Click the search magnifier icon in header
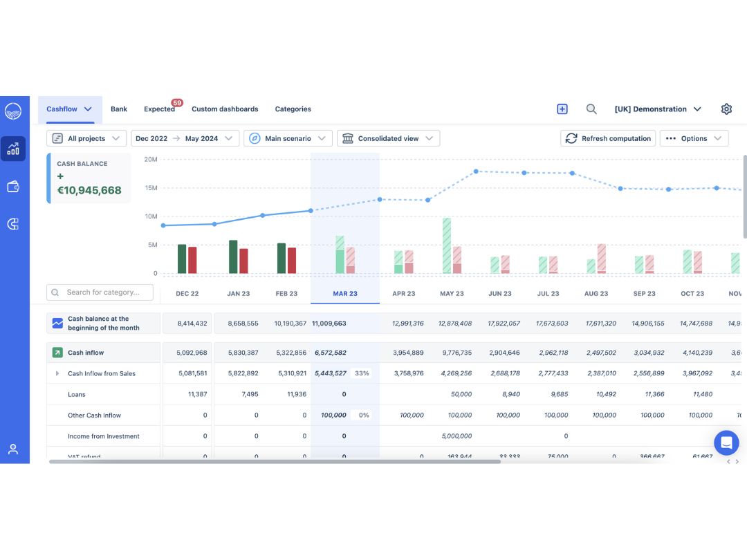 [591, 109]
